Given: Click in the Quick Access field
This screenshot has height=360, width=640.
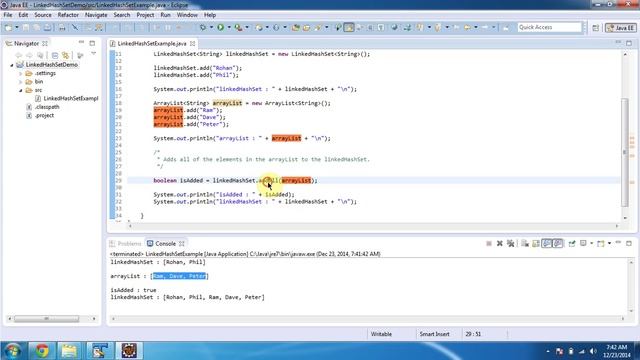Looking at the screenshot, I should [549, 27].
